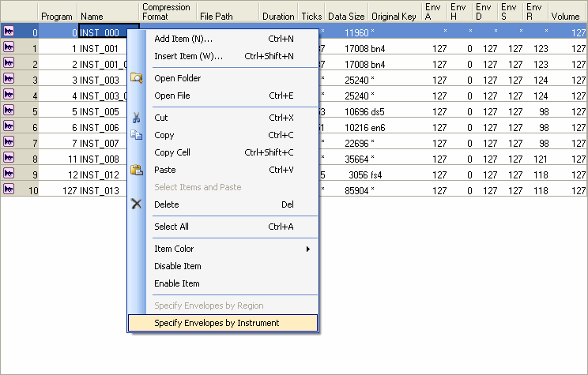Click Open File menu entry

tap(171, 96)
